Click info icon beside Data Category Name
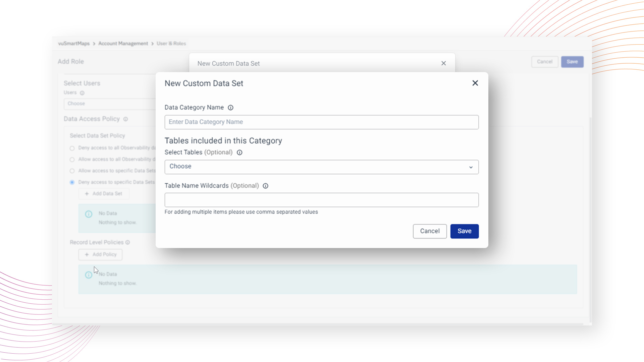The image size is (644, 362). point(230,108)
